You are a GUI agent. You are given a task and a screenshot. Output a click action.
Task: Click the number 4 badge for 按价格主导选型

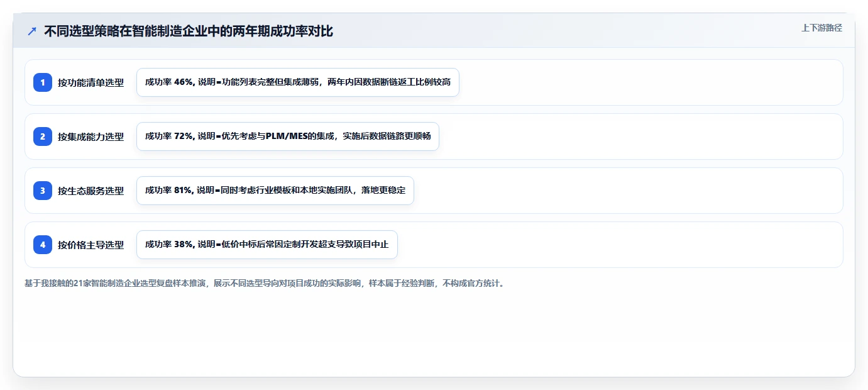(x=43, y=245)
